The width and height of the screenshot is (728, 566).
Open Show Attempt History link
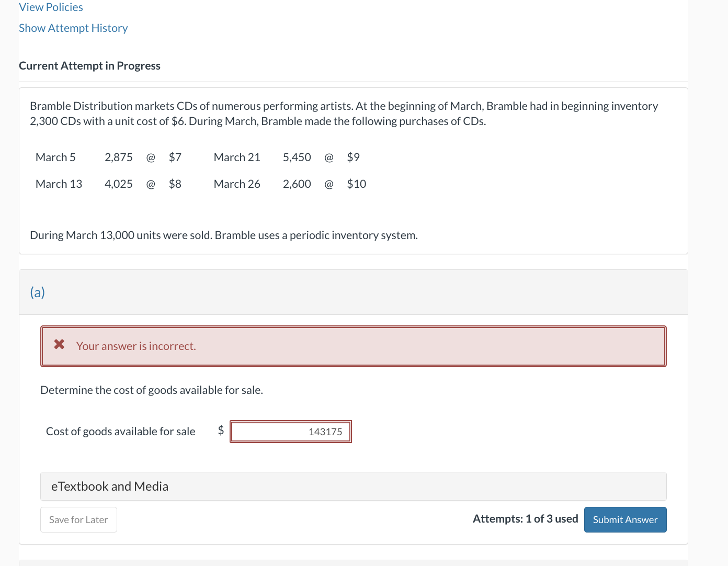73,28
